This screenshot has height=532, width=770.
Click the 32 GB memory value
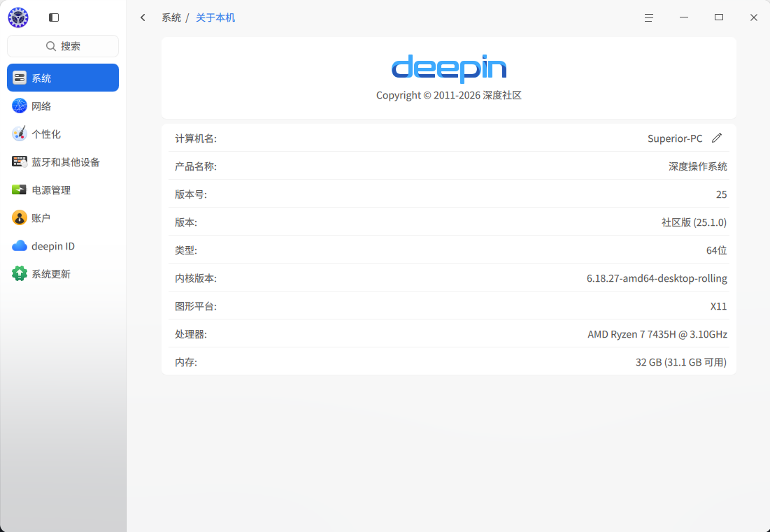(681, 362)
